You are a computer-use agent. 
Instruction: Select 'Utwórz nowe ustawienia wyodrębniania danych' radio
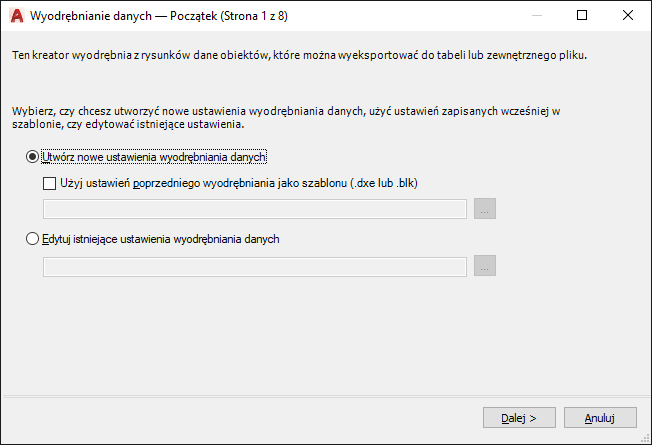(33, 157)
